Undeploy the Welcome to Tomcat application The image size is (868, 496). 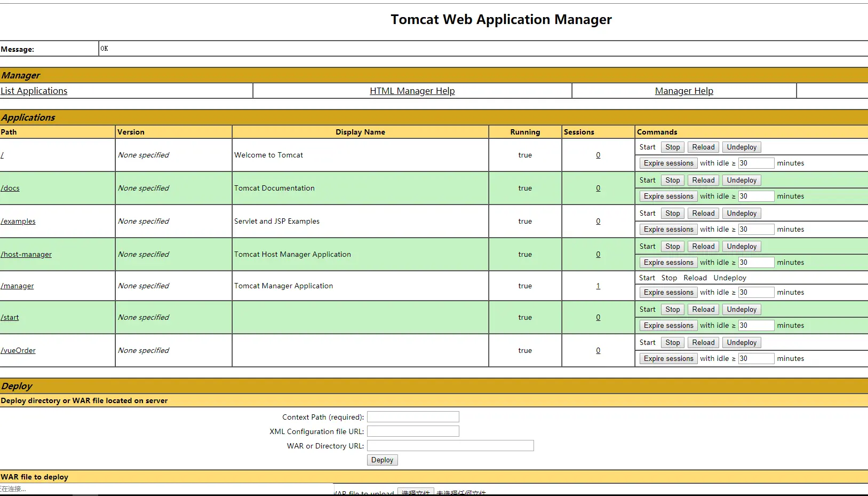pyautogui.click(x=742, y=147)
